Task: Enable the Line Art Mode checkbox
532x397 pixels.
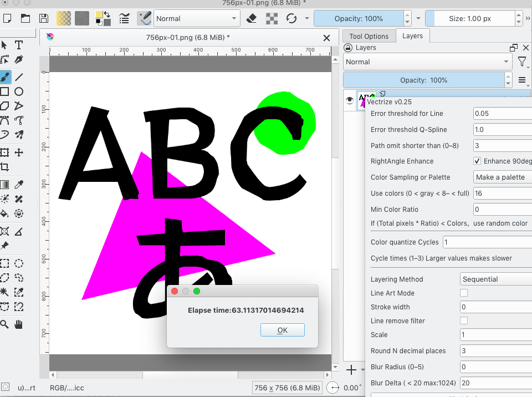Action: pos(464,293)
